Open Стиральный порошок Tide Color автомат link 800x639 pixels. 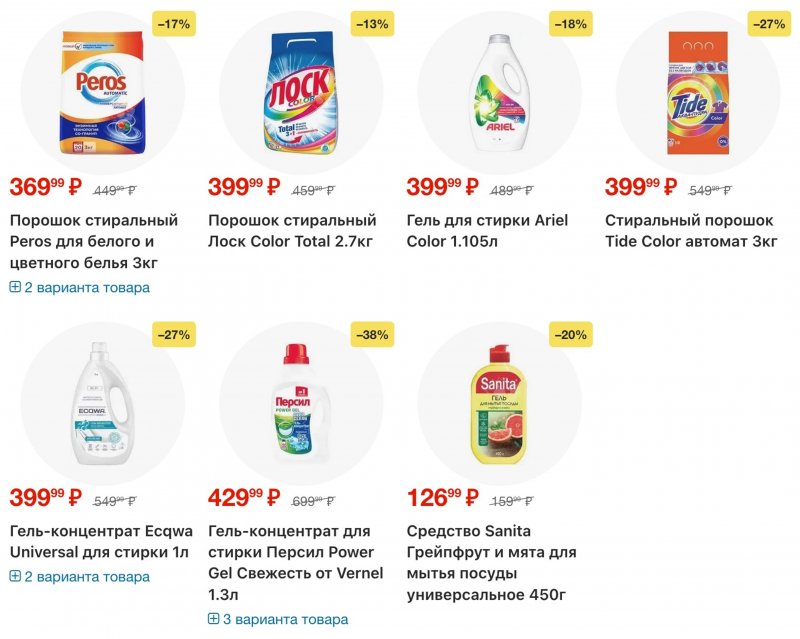690,231
